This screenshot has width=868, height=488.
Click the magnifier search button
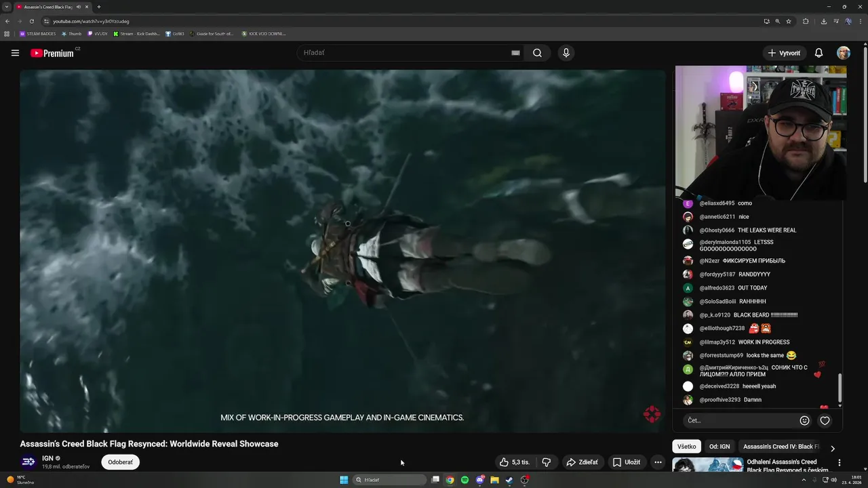(x=537, y=53)
